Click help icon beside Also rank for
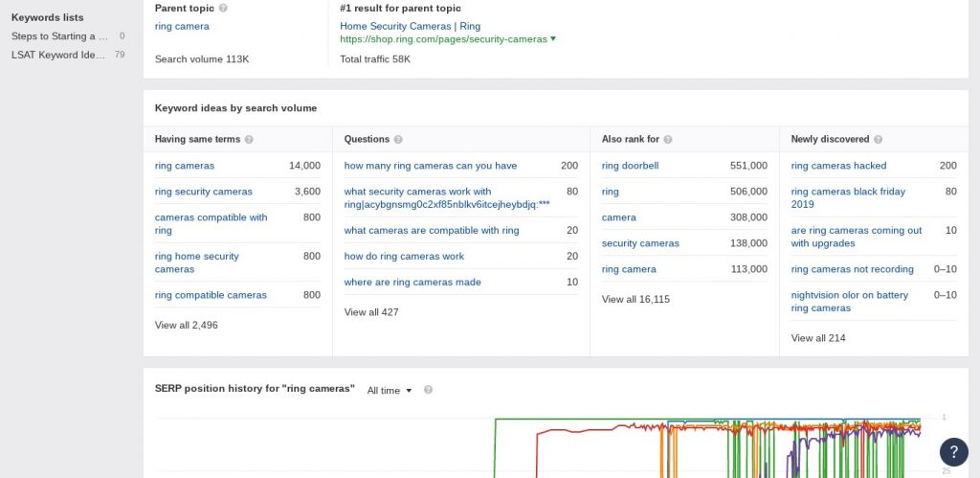The width and height of the screenshot is (980, 478). point(667,140)
